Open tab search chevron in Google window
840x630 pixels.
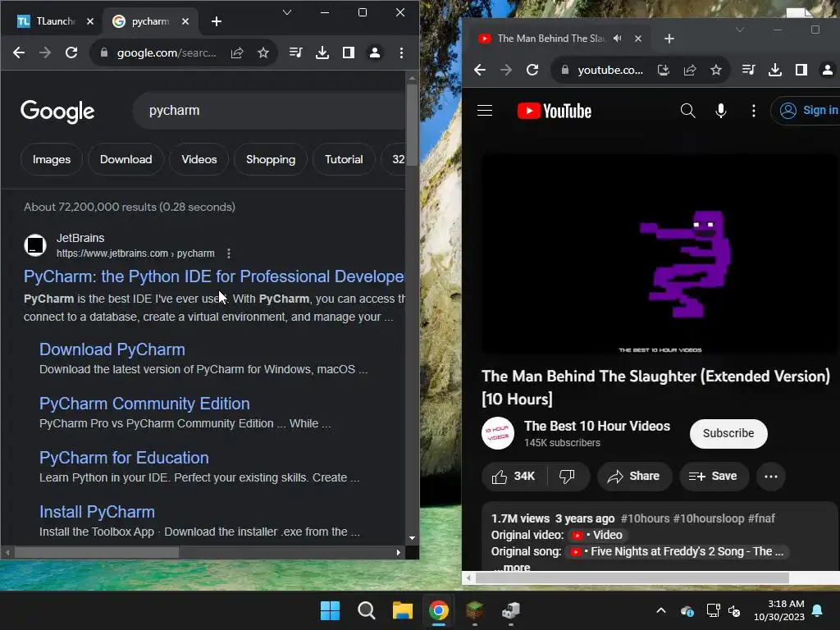coord(287,12)
